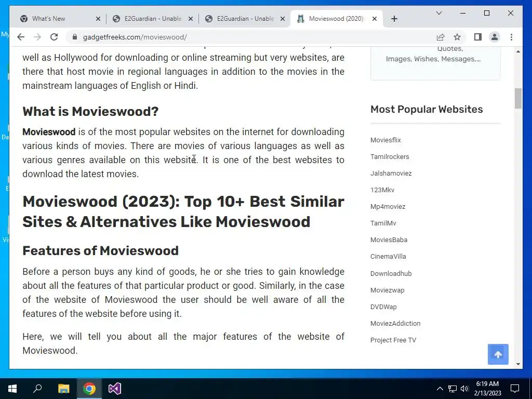The image size is (532, 399).
Task: Open Visual Studio from the taskbar
Action: tap(115, 389)
